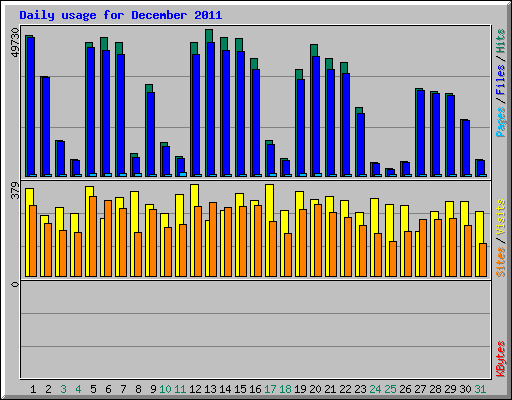This screenshot has width=512, height=400.
Task: Click green weekend day label '24'
Action: coord(375,389)
